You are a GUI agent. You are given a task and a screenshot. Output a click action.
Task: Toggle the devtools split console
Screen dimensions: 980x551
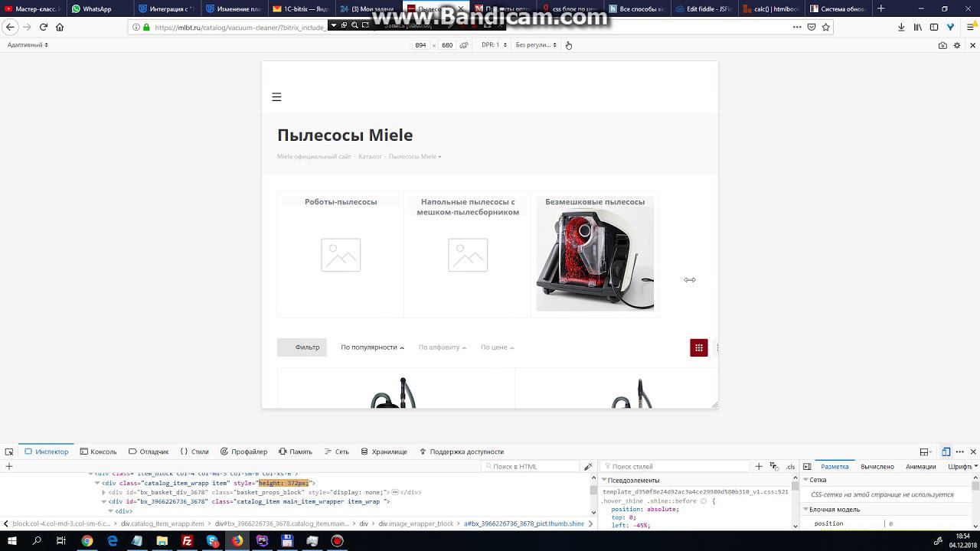coord(925,452)
